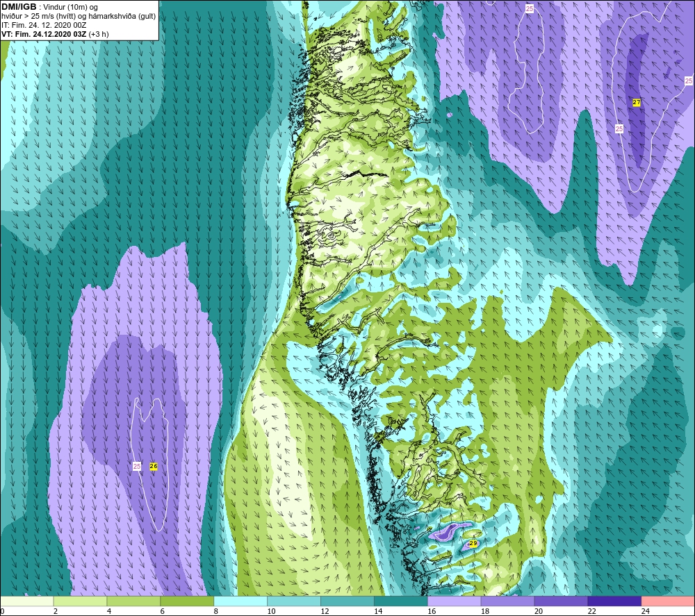Click the 18–20 m/s purple legend swatch
695x616 pixels.
pyautogui.click(x=507, y=601)
